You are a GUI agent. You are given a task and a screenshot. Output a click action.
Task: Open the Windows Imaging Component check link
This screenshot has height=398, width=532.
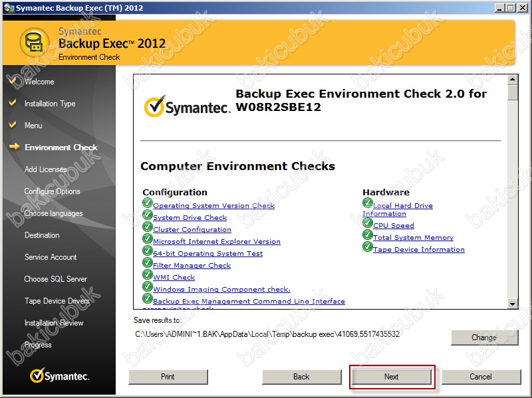222,289
